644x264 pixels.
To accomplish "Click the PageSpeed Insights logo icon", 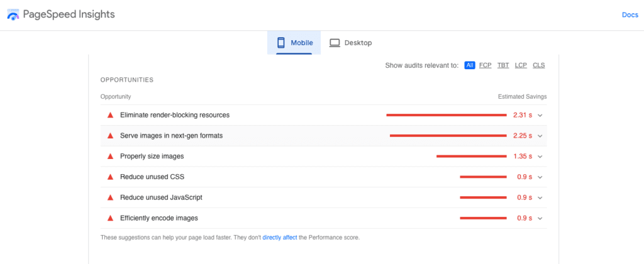I will [x=13, y=14].
